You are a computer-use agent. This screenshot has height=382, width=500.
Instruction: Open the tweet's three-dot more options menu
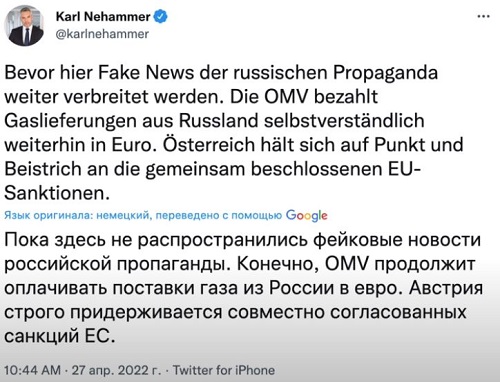pyautogui.click(x=483, y=16)
